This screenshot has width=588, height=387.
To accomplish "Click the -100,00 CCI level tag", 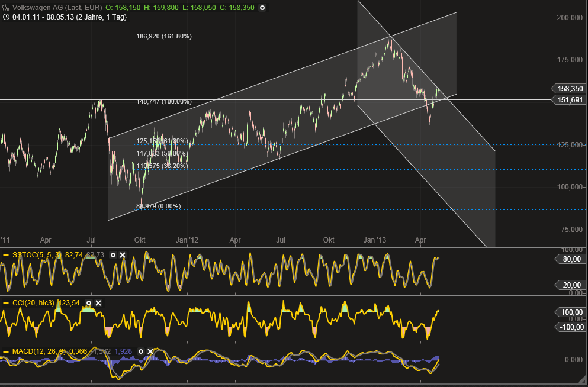I will pyautogui.click(x=570, y=327).
